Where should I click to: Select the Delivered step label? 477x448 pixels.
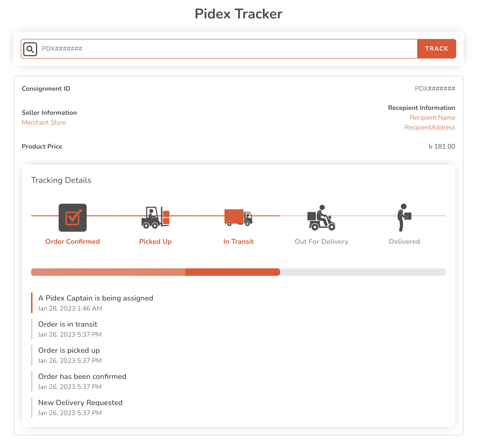pos(404,241)
